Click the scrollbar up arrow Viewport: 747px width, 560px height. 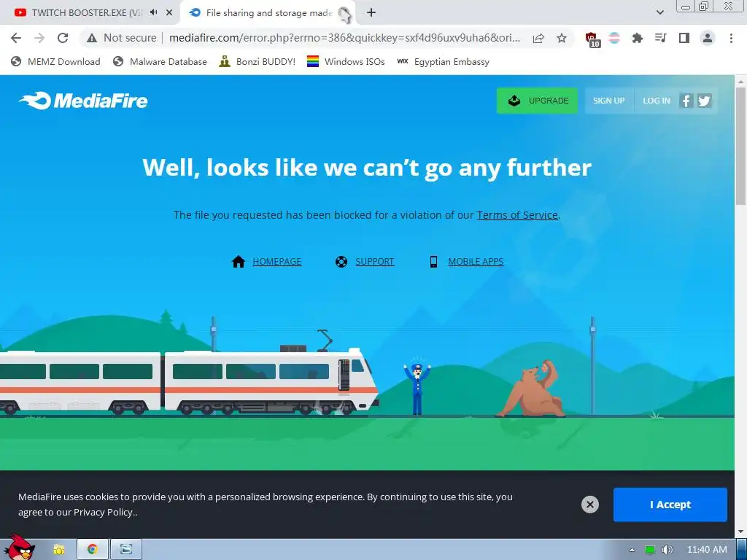(x=741, y=82)
